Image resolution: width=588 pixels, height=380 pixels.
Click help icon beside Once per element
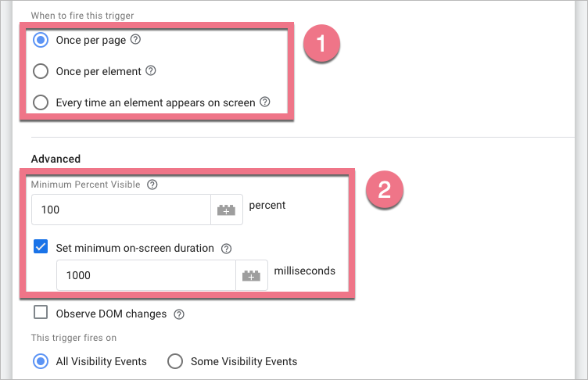(151, 70)
